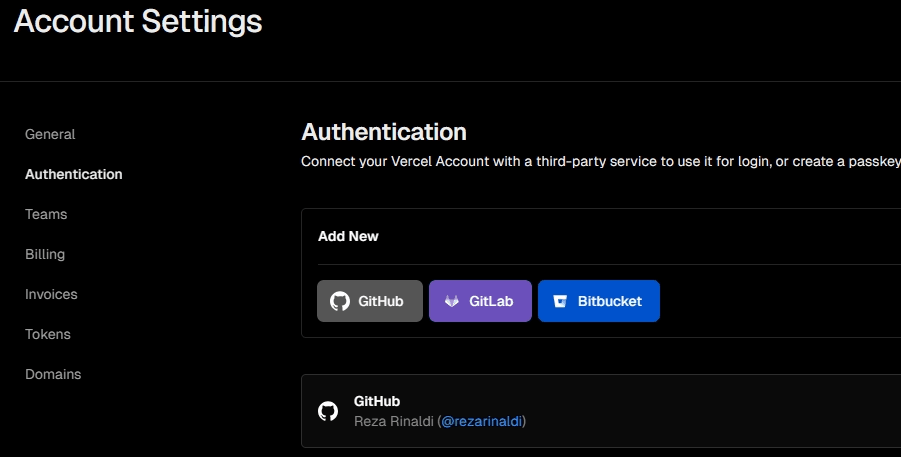The image size is (901, 457).
Task: Click the connected GitHub provider label
Action: [x=377, y=401]
